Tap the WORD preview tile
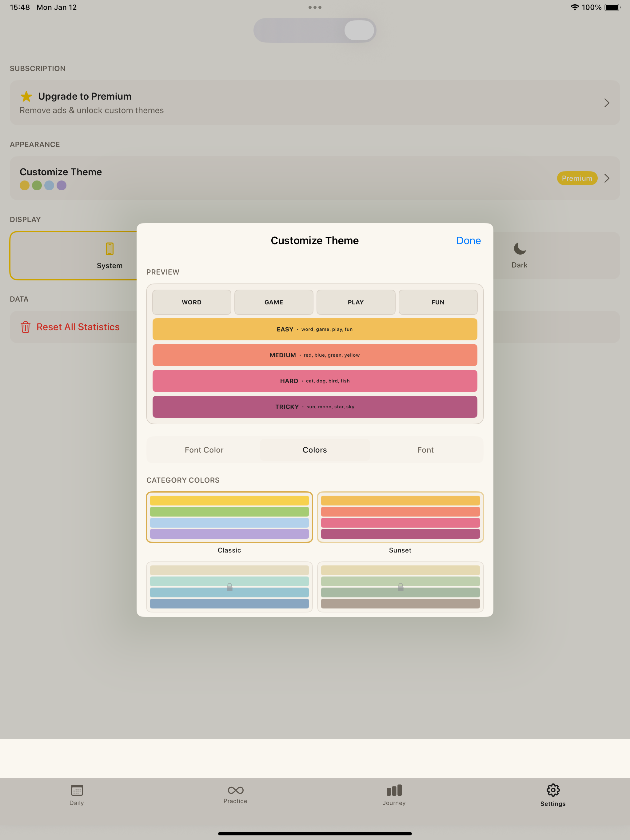The width and height of the screenshot is (630, 840). [x=192, y=302]
